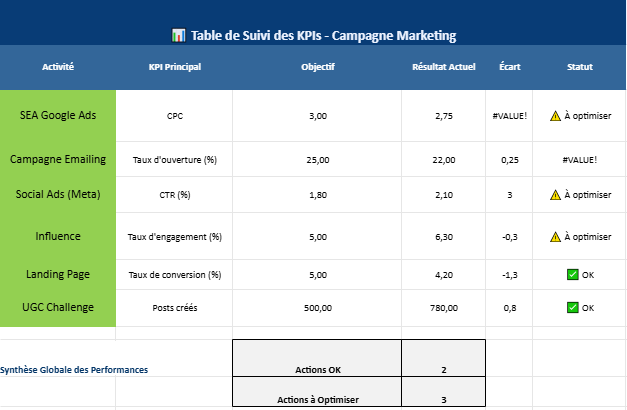Select the Résultat Actuel column header
This screenshot has width=627, height=410.
click(x=443, y=67)
